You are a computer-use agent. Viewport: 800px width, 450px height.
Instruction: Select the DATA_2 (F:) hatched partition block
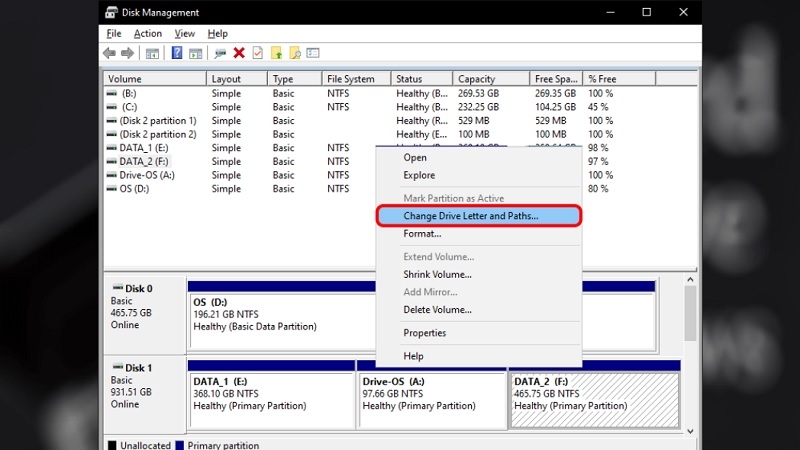point(594,394)
